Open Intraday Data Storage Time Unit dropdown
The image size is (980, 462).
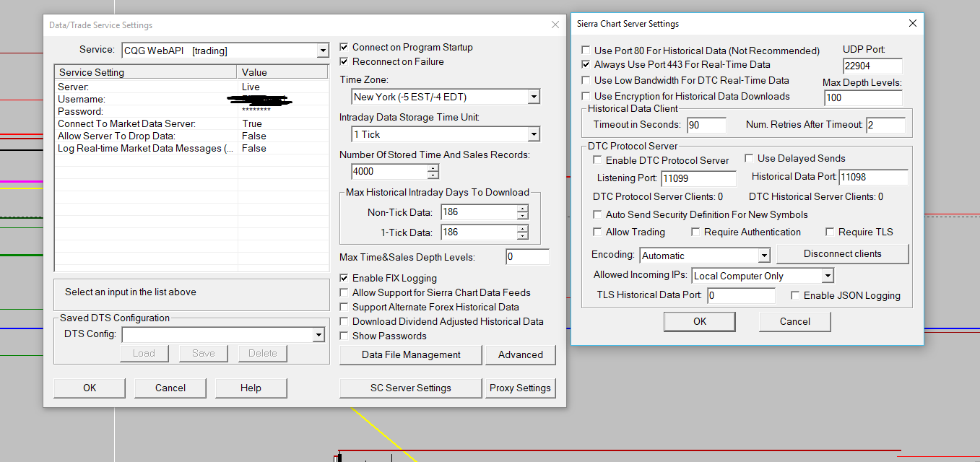534,134
